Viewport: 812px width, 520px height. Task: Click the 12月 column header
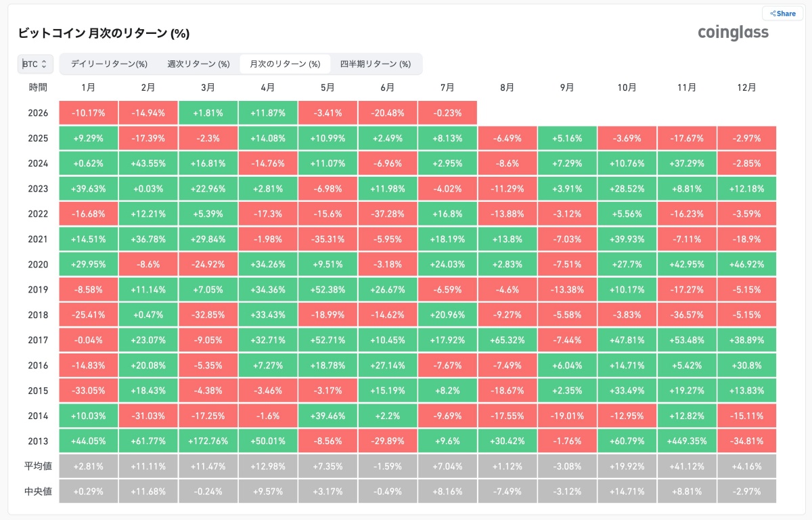(x=747, y=87)
